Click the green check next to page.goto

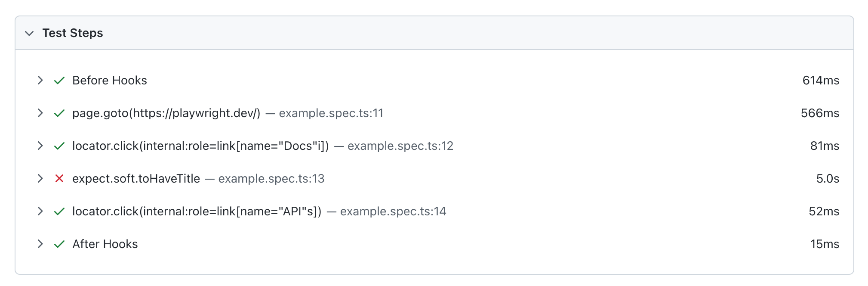pos(59,113)
